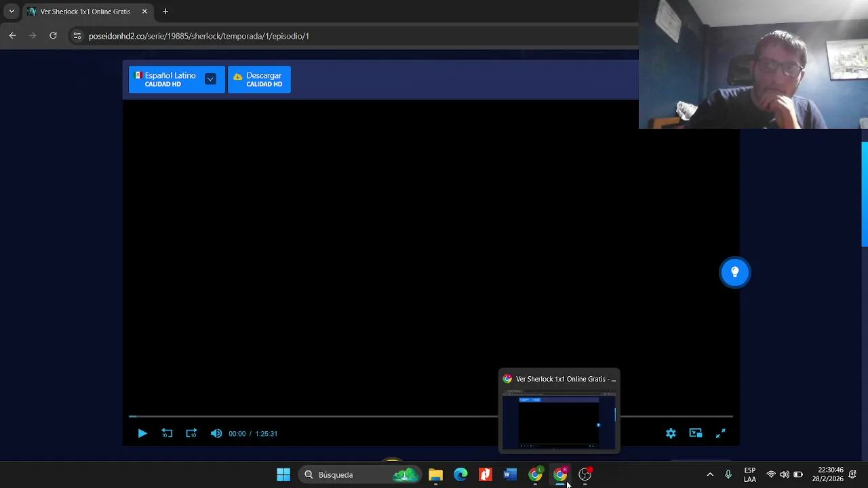Switch to Chrome profile R window
This screenshot has width=868, height=488.
point(560,474)
